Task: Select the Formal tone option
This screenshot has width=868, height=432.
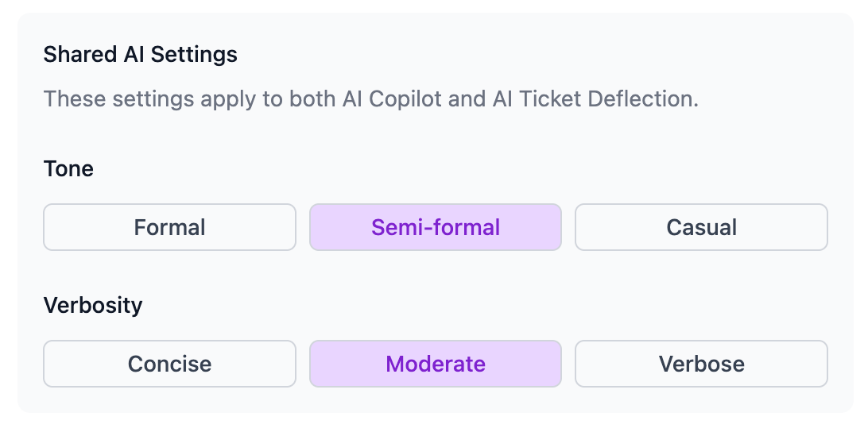Action: [169, 227]
